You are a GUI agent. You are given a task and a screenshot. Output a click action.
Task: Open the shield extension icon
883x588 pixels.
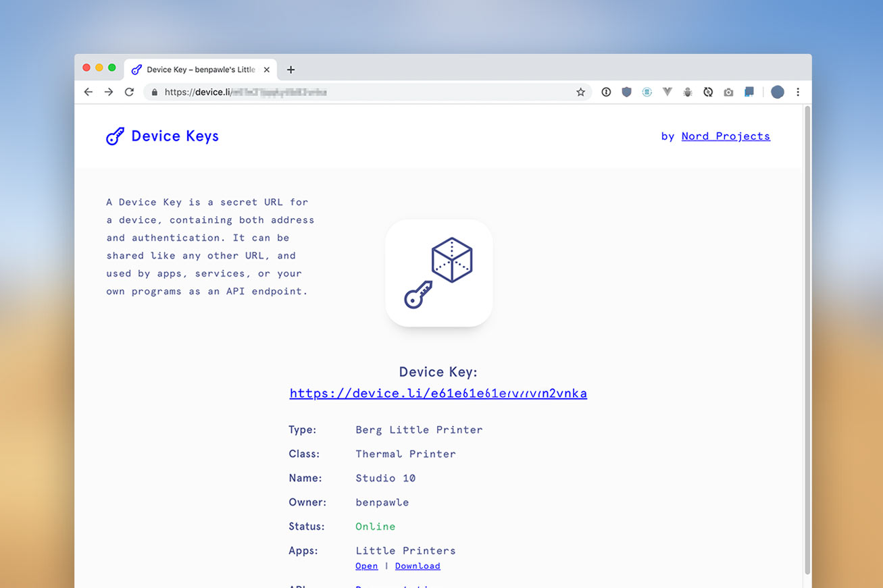point(626,92)
